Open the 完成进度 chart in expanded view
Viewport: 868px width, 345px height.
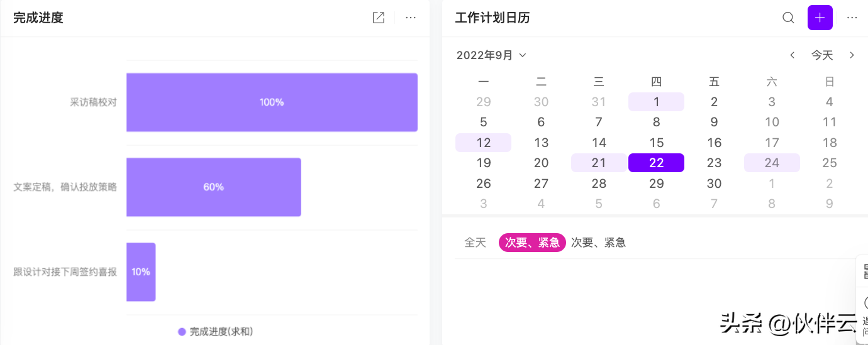pyautogui.click(x=378, y=18)
